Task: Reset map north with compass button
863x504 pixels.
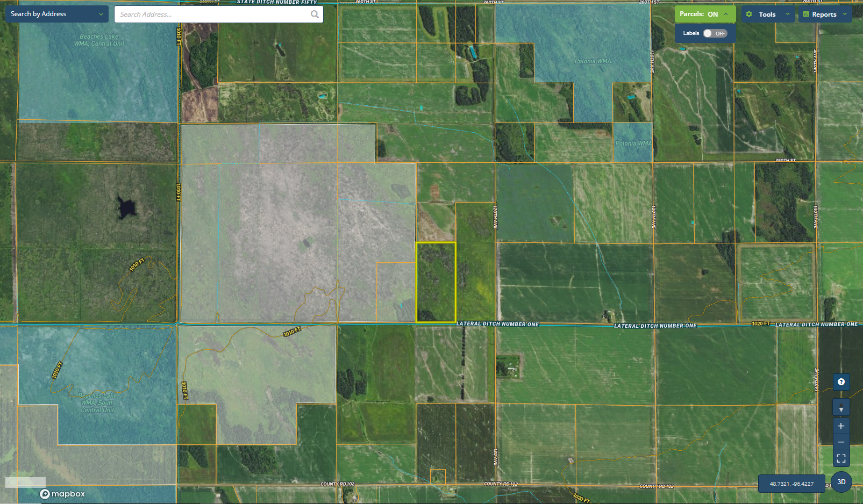Action: [841, 407]
